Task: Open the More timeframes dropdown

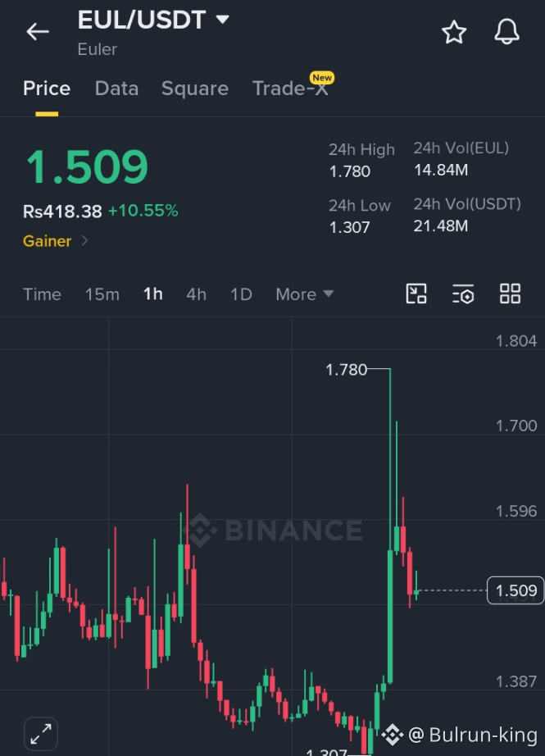Action: 305,294
